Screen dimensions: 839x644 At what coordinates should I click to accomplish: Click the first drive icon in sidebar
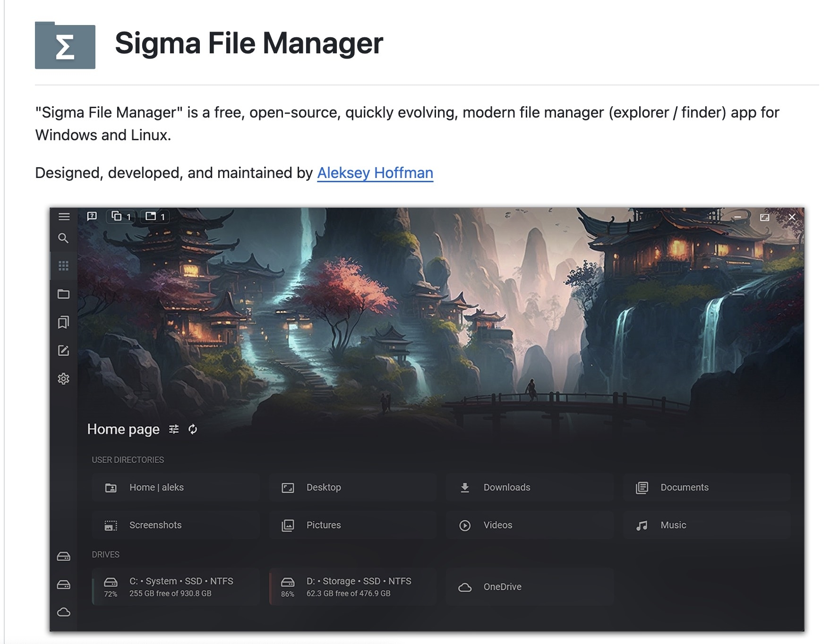pos(63,557)
